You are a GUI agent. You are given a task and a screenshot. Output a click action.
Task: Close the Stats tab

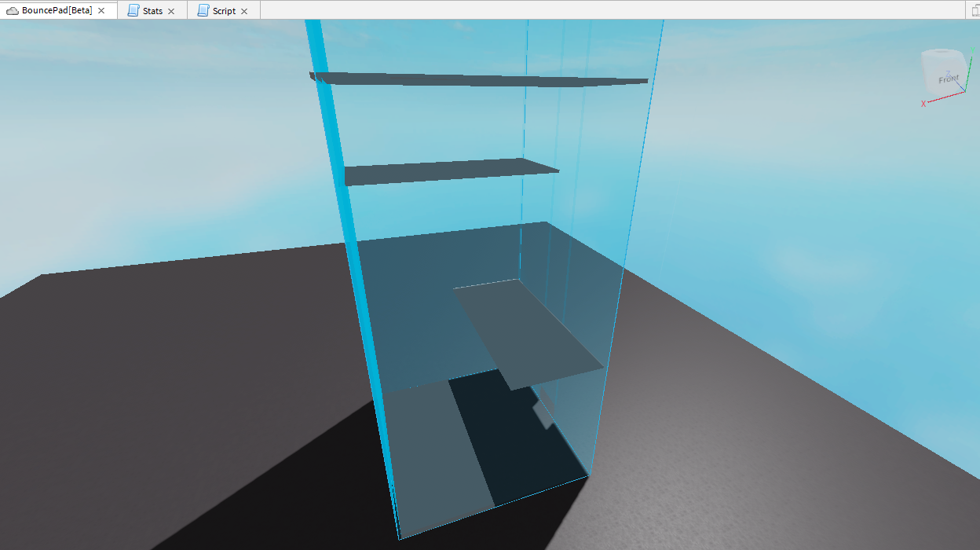click(171, 10)
